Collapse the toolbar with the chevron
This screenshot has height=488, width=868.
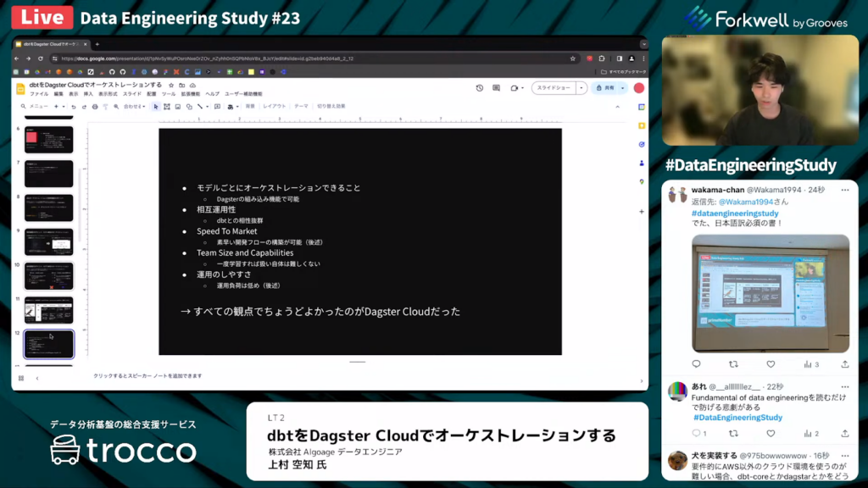pyautogui.click(x=618, y=107)
